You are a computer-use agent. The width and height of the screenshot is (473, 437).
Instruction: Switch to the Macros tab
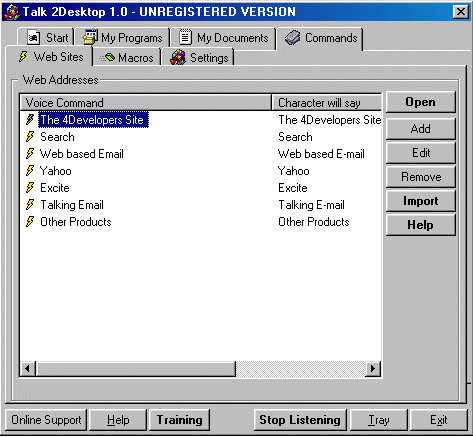pyautogui.click(x=127, y=58)
